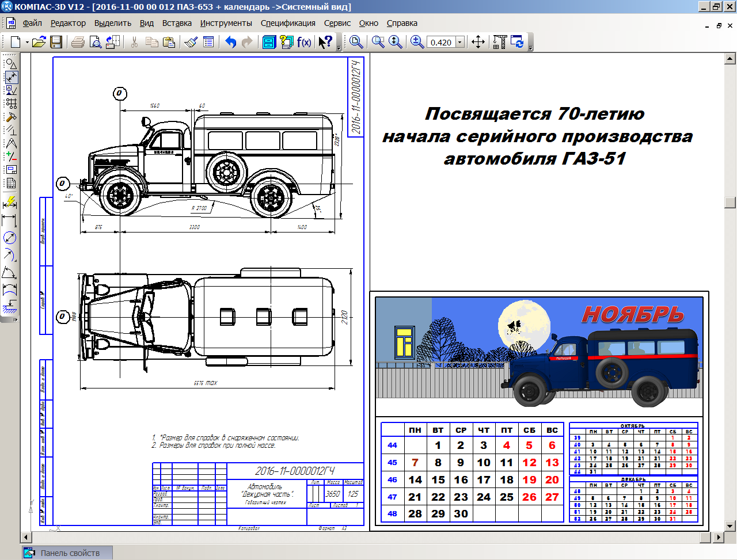Screen dimensions: 737x560
Task: Open the Редактор menu
Action: [x=68, y=23]
